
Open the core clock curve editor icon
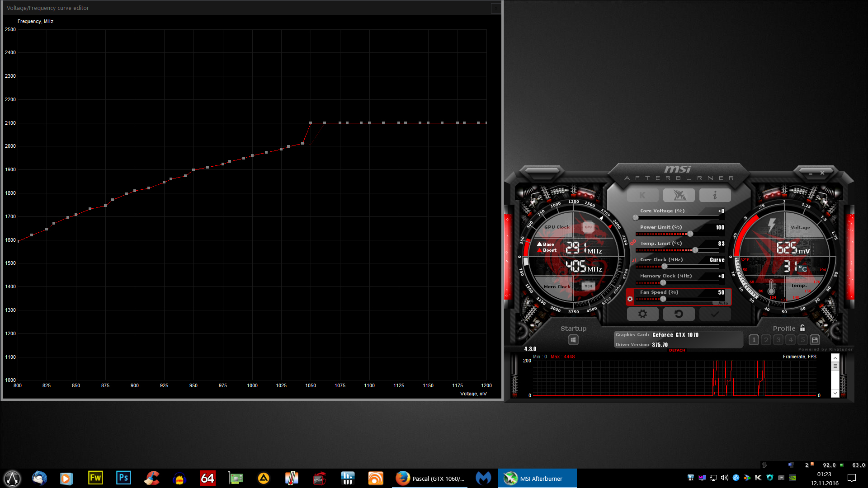(x=634, y=260)
